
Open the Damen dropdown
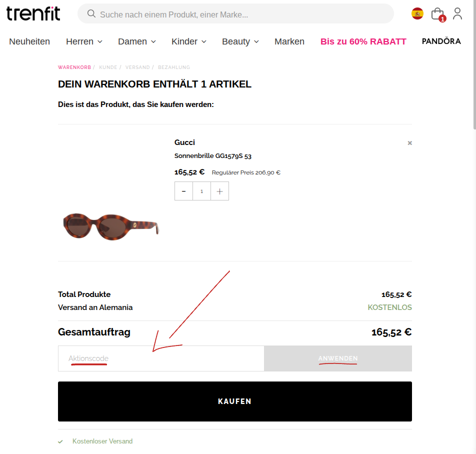[136, 41]
